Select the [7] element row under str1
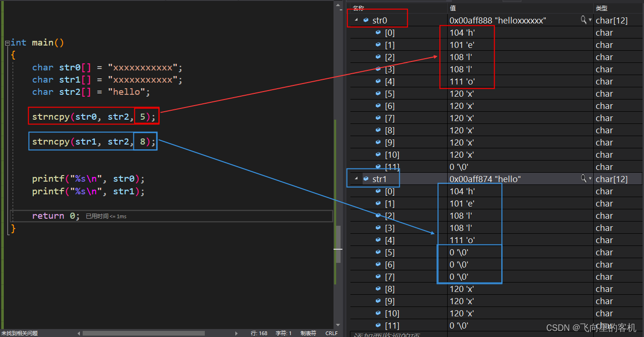The width and height of the screenshot is (644, 337). (x=497, y=277)
